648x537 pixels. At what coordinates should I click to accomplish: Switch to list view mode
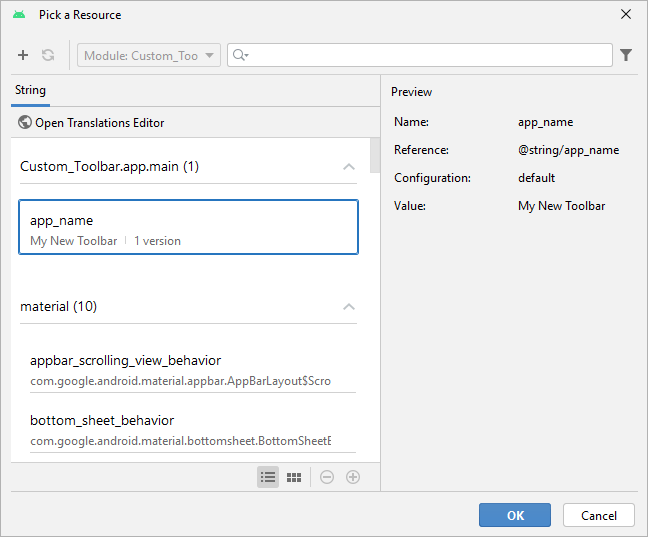268,477
